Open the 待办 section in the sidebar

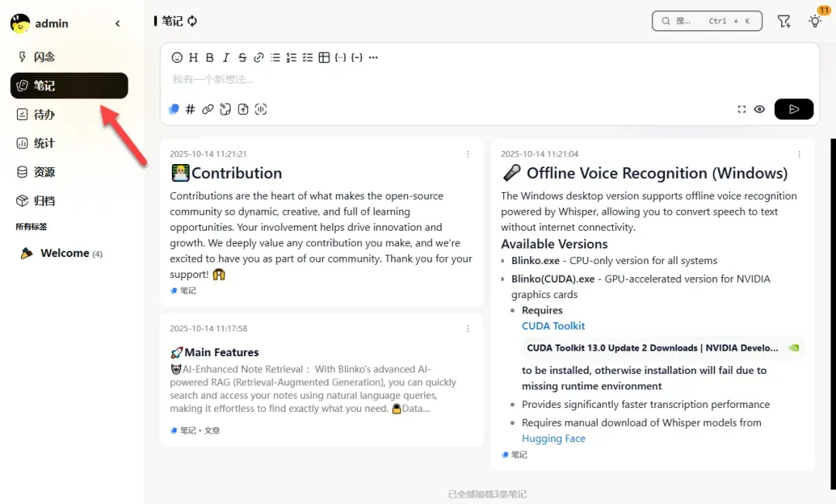[x=44, y=115]
